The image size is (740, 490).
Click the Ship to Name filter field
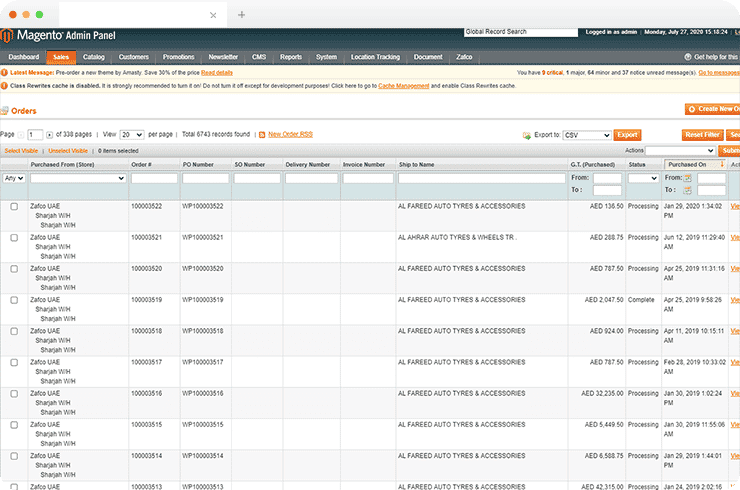pyautogui.click(x=482, y=178)
